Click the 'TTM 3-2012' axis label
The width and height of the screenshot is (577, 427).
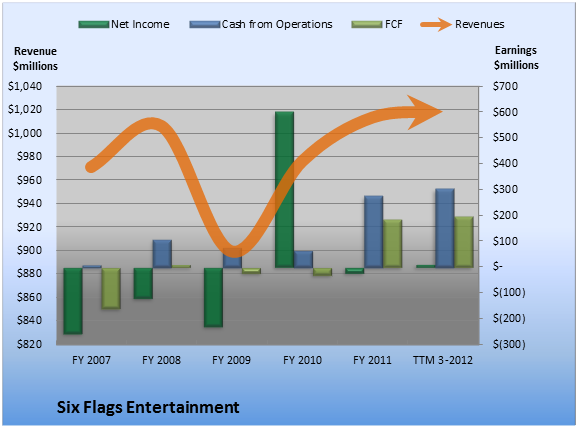click(x=443, y=360)
